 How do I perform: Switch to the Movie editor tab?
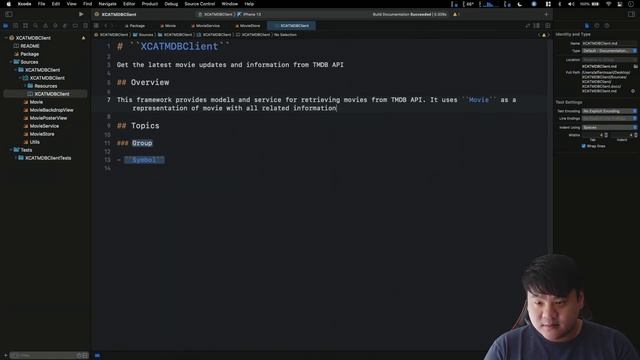(x=168, y=26)
